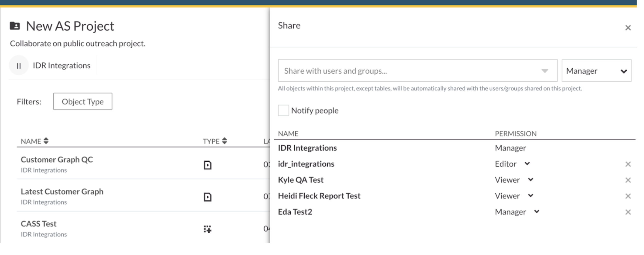Click the Kyle QA Test name
Image resolution: width=644 pixels, height=255 pixels.
(x=301, y=180)
